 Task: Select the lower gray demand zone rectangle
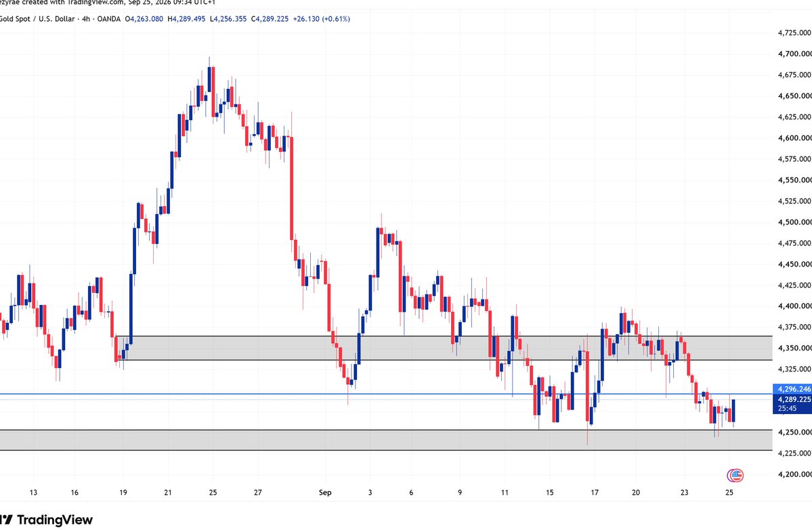(386, 440)
